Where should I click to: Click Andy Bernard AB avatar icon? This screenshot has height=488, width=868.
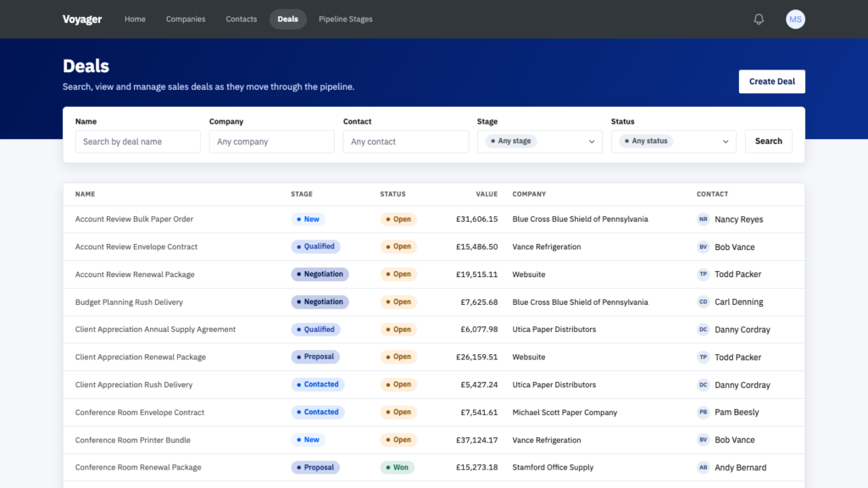[x=703, y=468]
